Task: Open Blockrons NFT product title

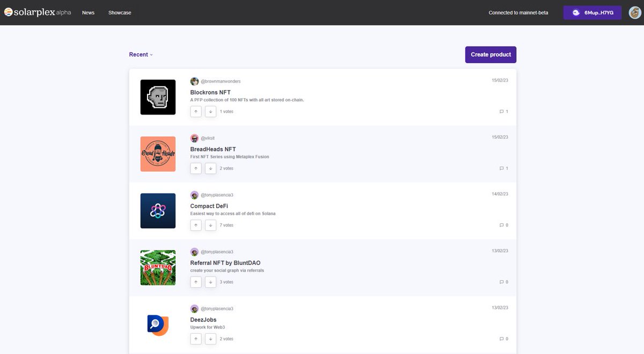Action: pyautogui.click(x=210, y=92)
